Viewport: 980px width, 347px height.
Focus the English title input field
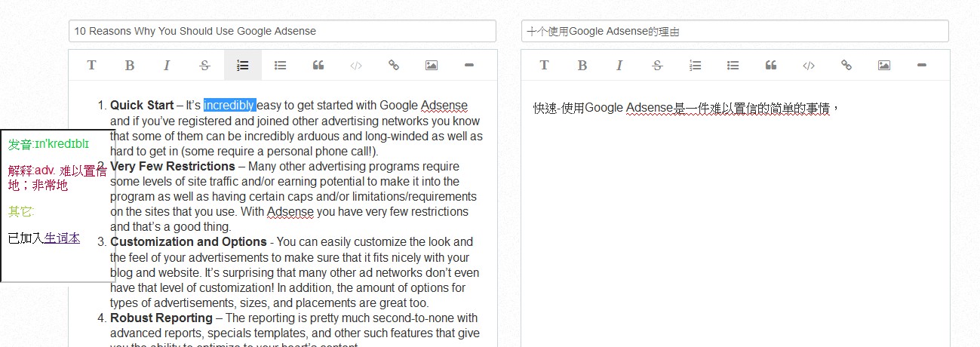point(282,31)
